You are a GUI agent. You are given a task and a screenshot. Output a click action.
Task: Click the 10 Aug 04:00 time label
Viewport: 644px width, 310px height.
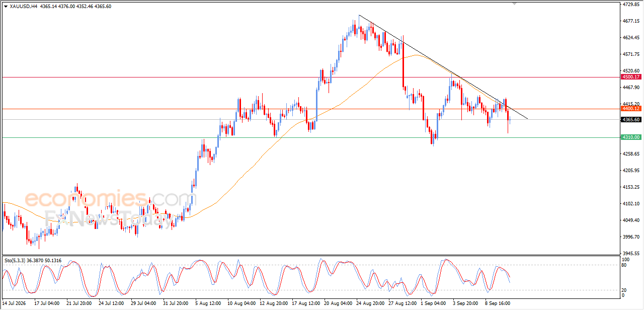240,303
